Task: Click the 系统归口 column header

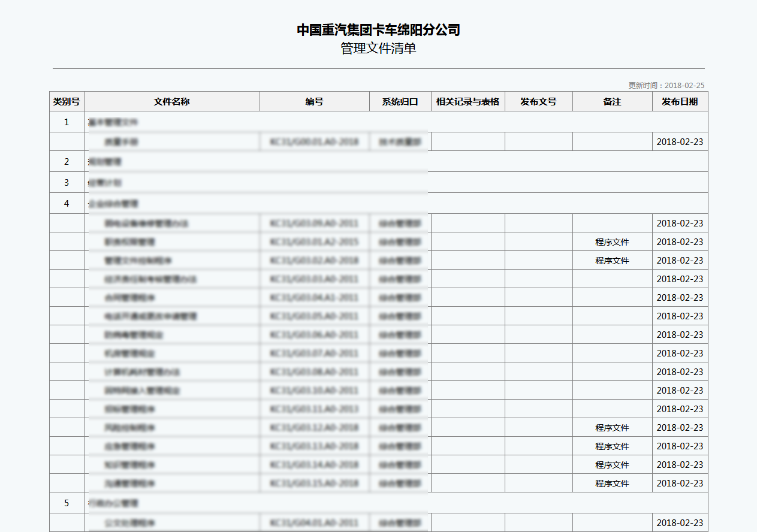Action: [400, 102]
